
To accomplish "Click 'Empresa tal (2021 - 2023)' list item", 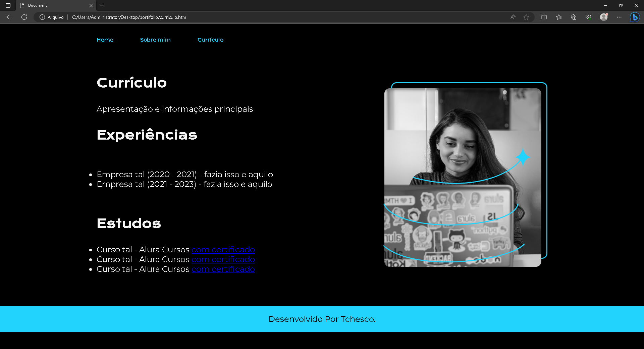I will click(184, 184).
